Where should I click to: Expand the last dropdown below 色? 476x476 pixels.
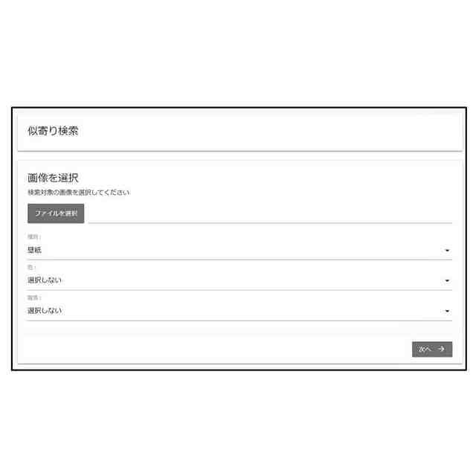click(x=238, y=312)
